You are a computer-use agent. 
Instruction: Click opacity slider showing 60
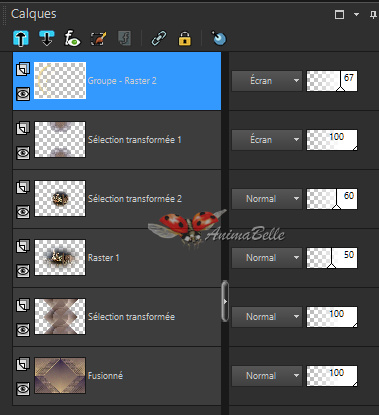pyautogui.click(x=332, y=199)
